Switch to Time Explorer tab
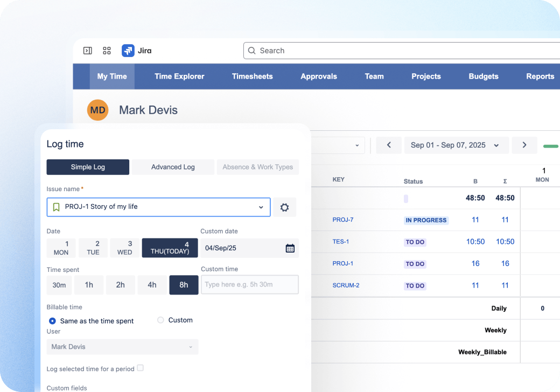 (x=179, y=76)
